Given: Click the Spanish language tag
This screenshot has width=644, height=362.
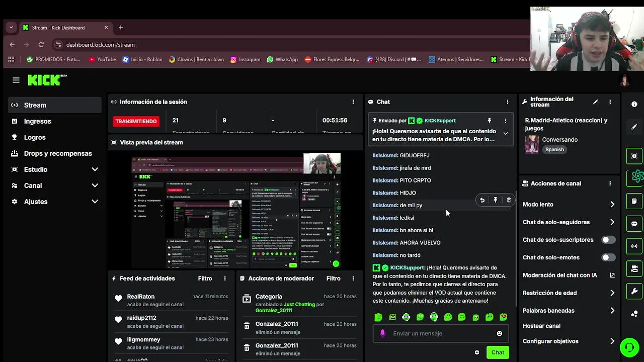Looking at the screenshot, I should click(x=554, y=150).
